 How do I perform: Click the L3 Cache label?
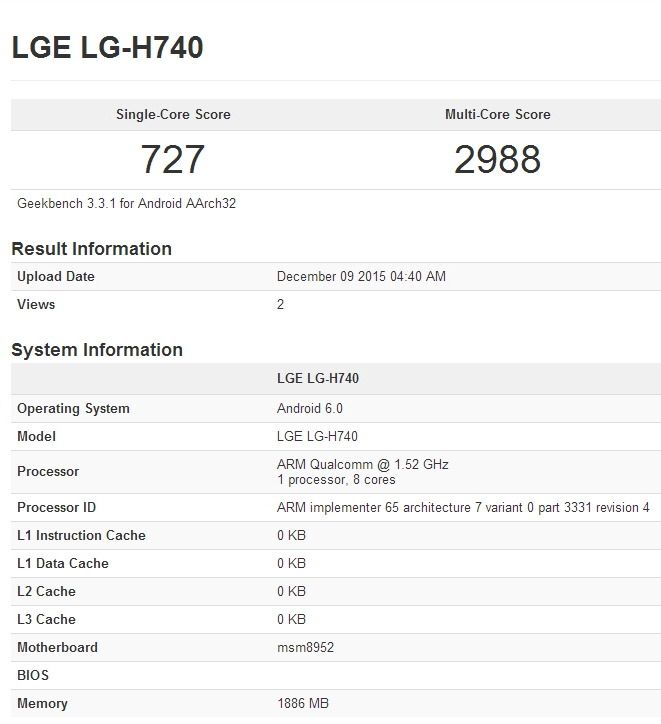46,619
